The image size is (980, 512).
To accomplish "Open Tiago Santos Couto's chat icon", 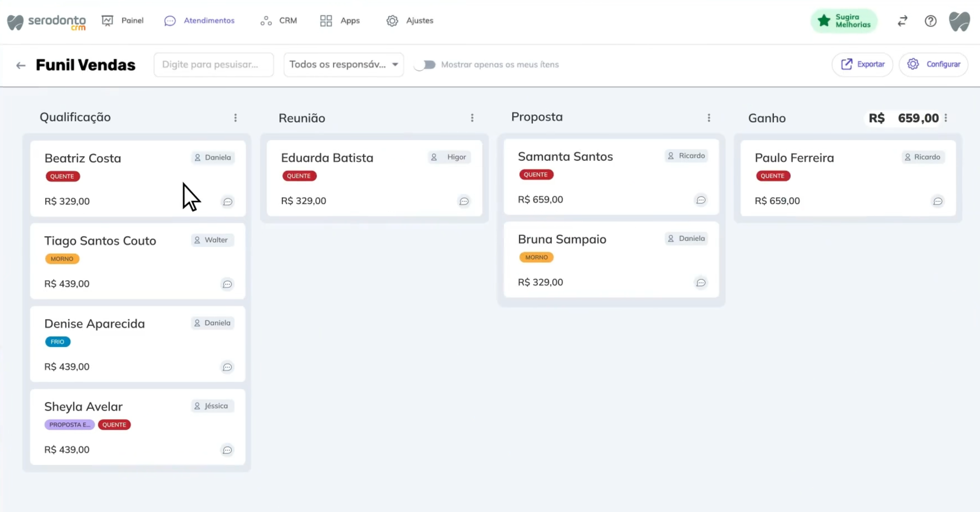I will pos(227,284).
